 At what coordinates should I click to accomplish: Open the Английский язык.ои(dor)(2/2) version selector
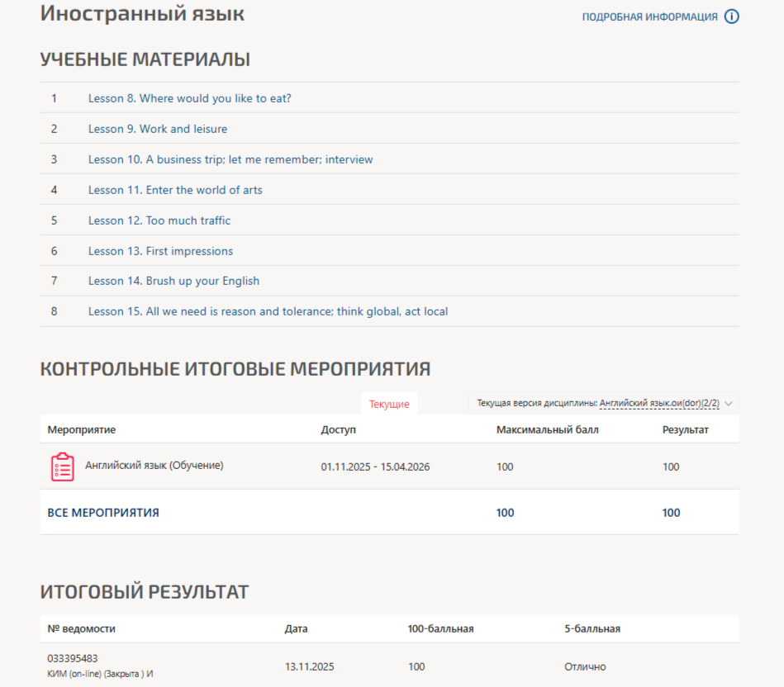659,404
